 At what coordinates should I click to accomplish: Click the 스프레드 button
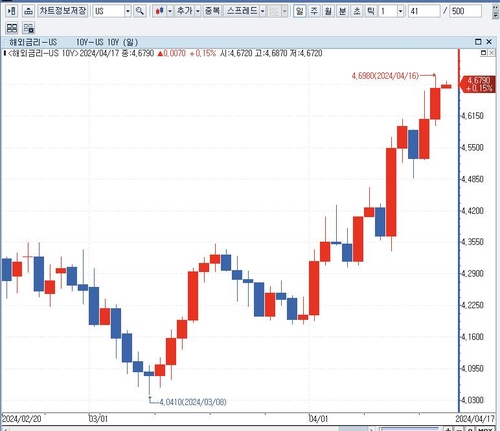242,11
